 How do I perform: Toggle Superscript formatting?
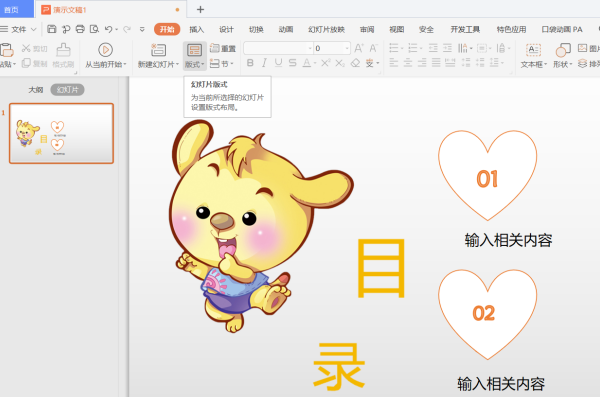tap(325, 63)
